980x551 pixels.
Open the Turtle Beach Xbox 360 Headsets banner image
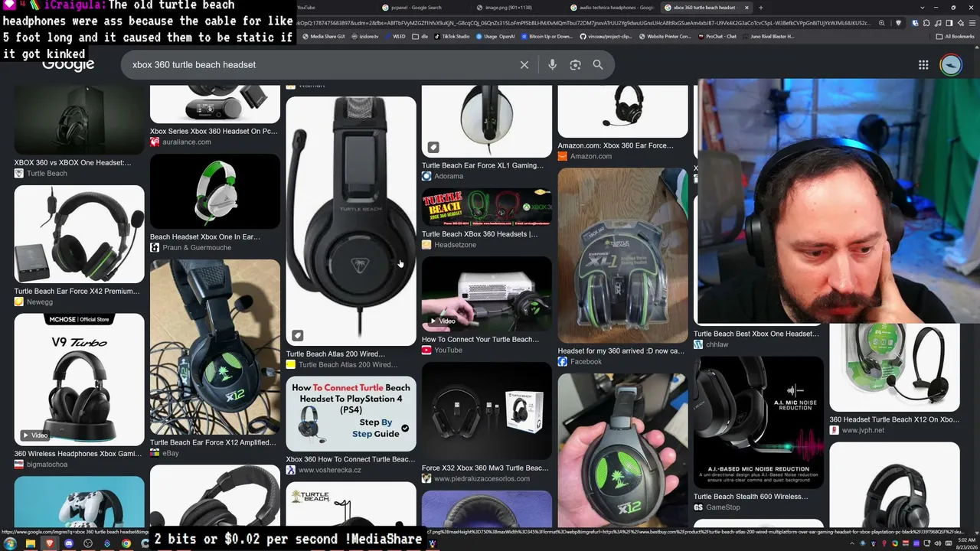(487, 207)
